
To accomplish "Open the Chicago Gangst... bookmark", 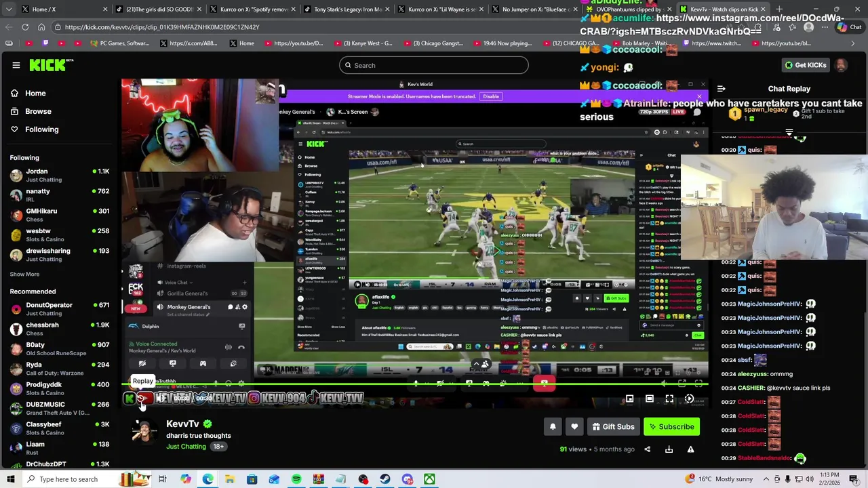I will coord(433,43).
